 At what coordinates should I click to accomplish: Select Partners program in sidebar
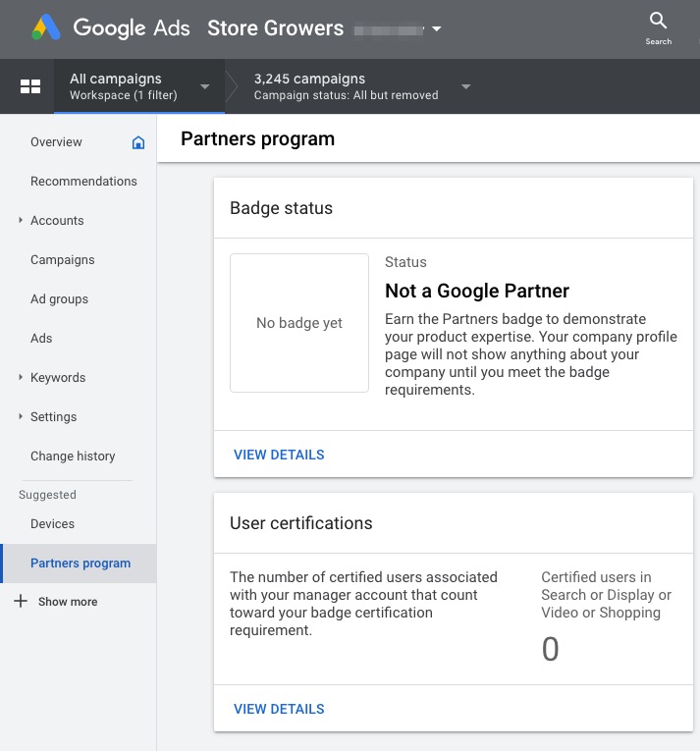(x=79, y=563)
